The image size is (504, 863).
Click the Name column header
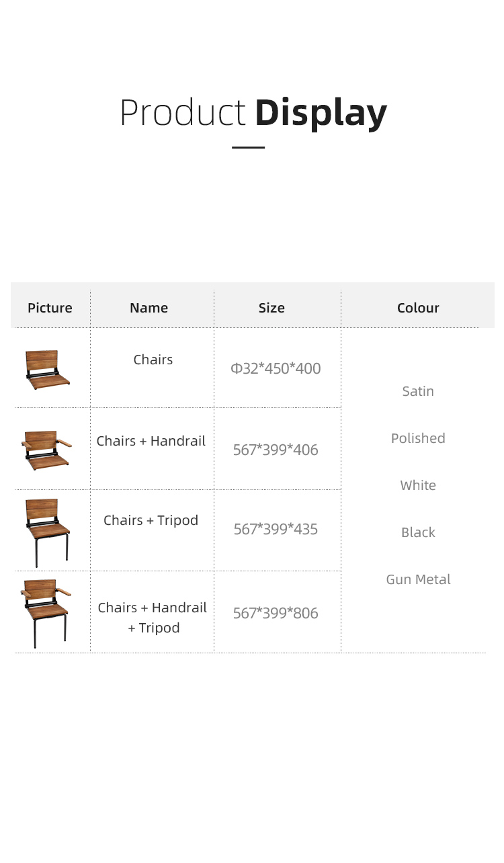click(149, 308)
